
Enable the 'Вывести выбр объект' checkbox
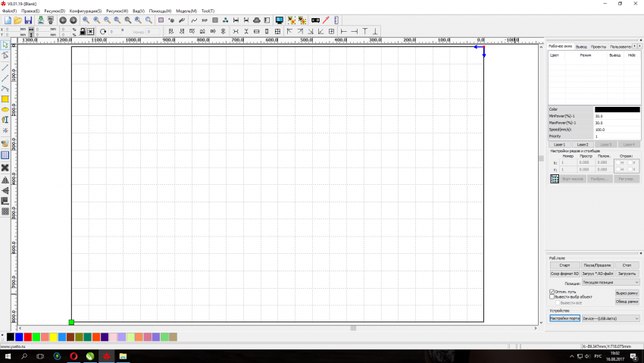coord(552,296)
